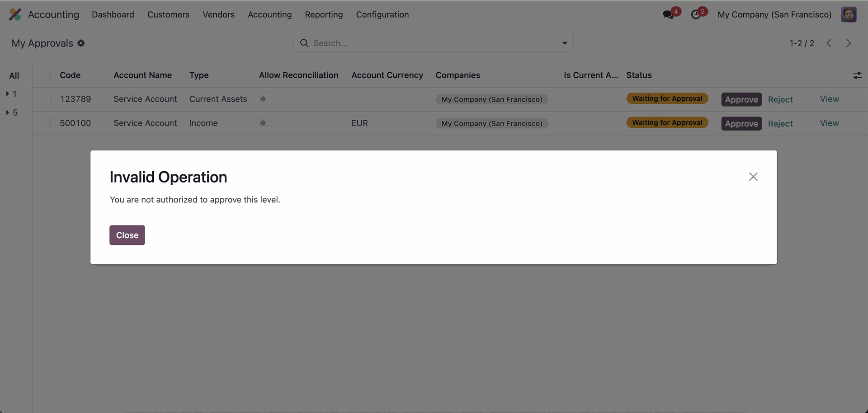
Task: Sort by the Status column header
Action: click(x=639, y=75)
